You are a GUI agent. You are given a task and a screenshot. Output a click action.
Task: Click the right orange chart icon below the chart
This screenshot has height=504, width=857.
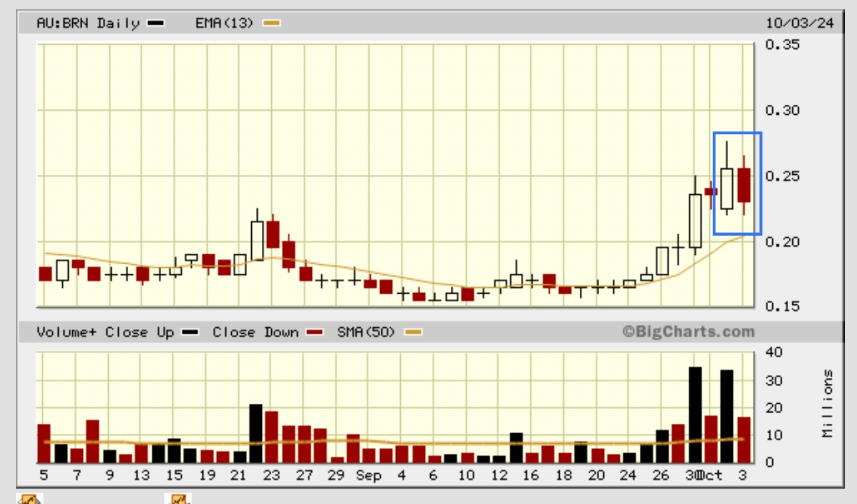pyautogui.click(x=178, y=499)
